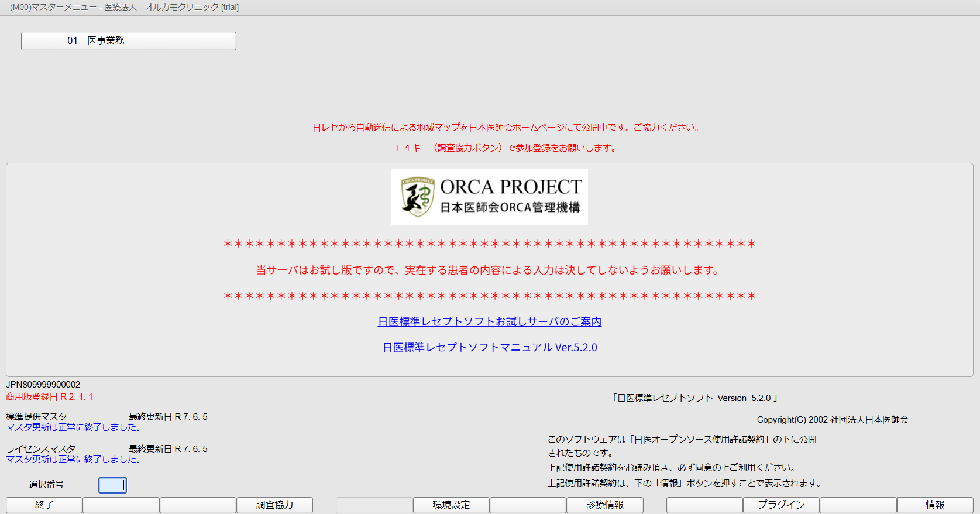
Task: Click the Copyright(C) 2002 社団法人日本医師会 text
Action: [x=833, y=420]
